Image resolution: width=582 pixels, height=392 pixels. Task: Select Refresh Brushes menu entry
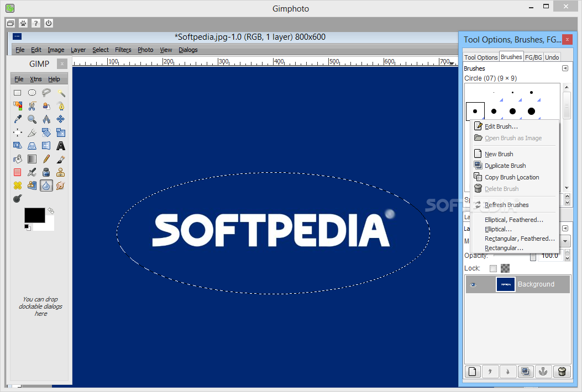pos(515,205)
